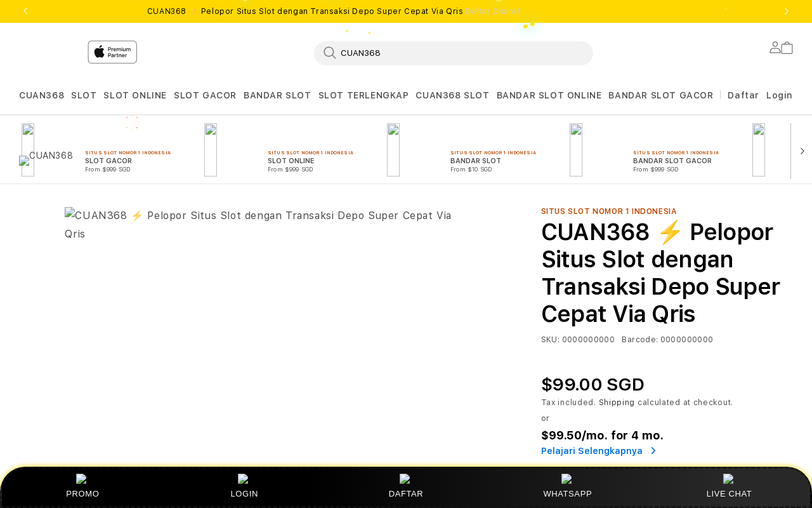Click the Login link in the navigation bar
812x508 pixels.
coord(780,95)
